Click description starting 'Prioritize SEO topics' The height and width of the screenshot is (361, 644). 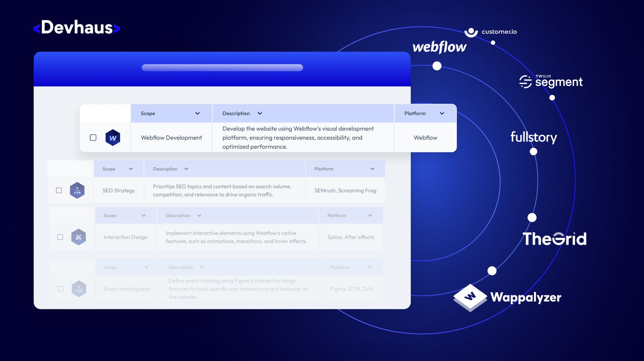click(222, 190)
